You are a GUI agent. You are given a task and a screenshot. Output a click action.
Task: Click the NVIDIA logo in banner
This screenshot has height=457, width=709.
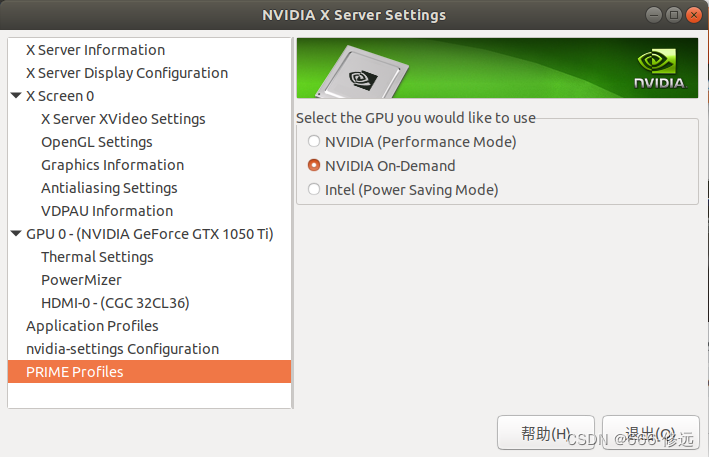tap(660, 69)
